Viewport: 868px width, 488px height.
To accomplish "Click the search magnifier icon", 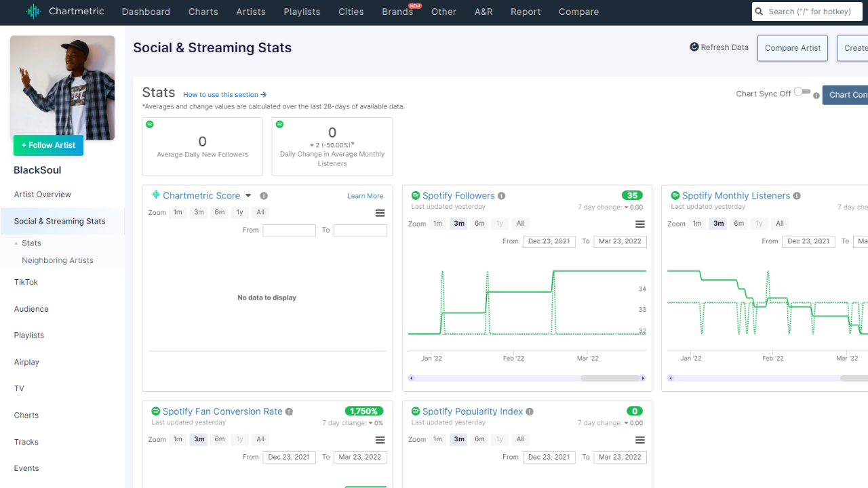I will [x=759, y=12].
